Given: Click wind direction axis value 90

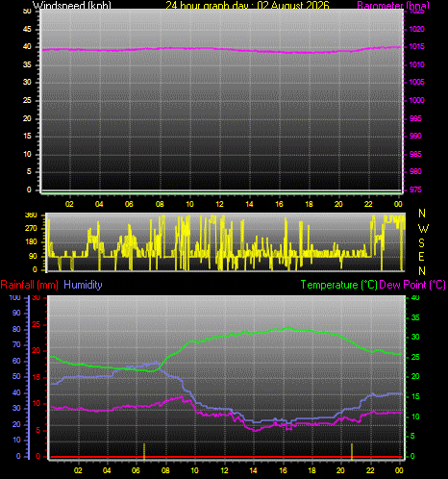Looking at the screenshot, I should coord(33,256).
